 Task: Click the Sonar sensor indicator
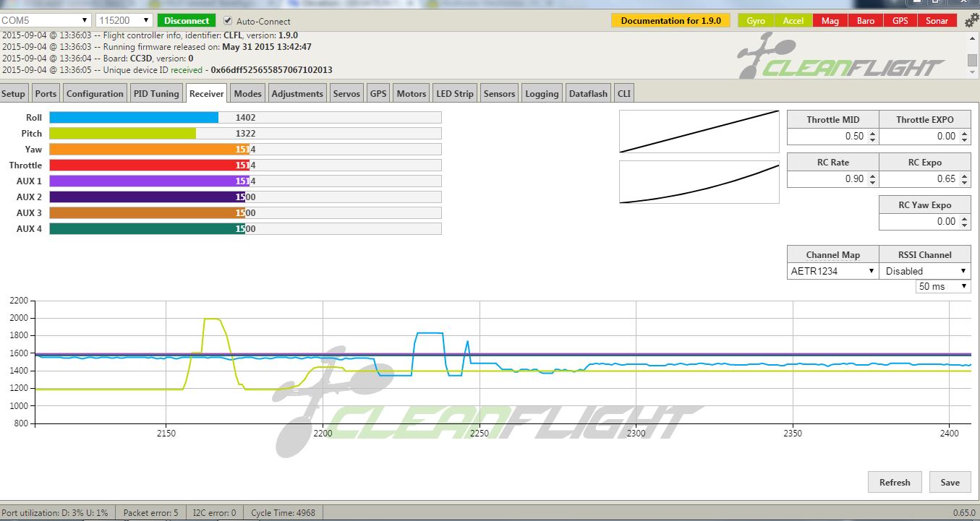pos(937,20)
